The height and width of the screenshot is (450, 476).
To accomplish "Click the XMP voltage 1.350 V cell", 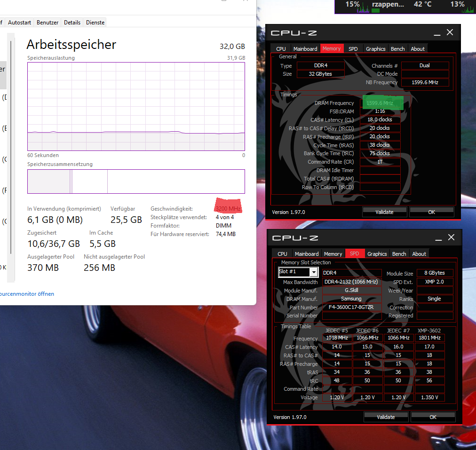I will point(429,397).
